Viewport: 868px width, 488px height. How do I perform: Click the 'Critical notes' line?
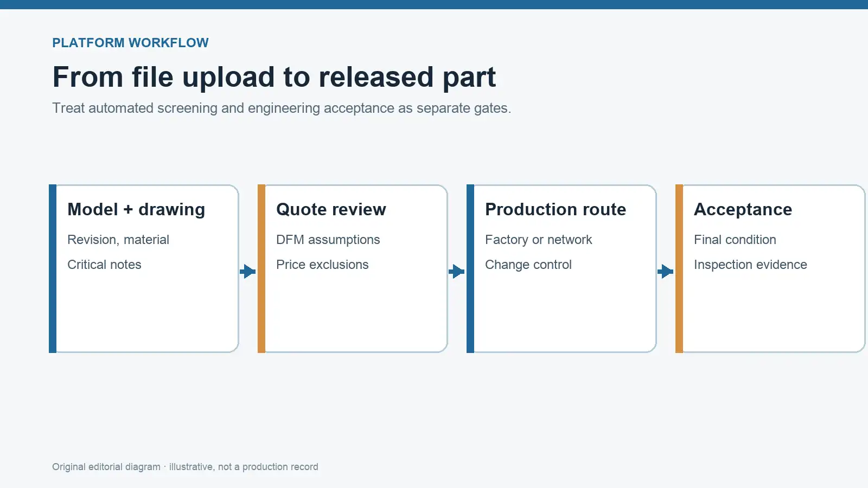pyautogui.click(x=104, y=265)
